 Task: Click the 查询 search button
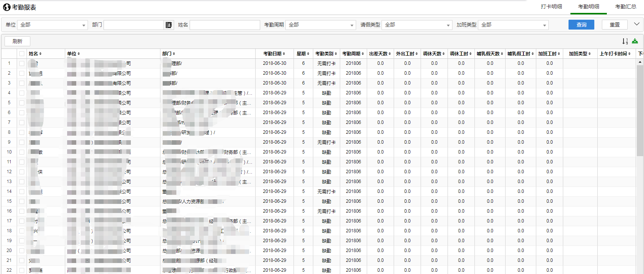click(x=581, y=25)
